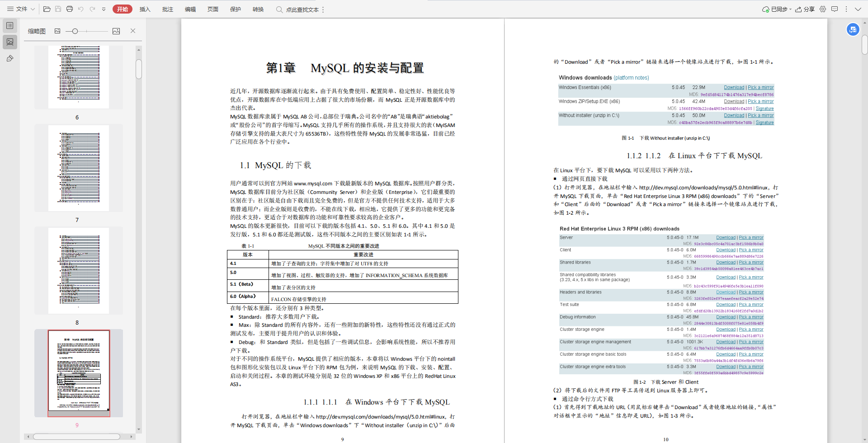The image size is (868, 443).
Task: Click Download in the Test suite row
Action: click(x=726, y=305)
